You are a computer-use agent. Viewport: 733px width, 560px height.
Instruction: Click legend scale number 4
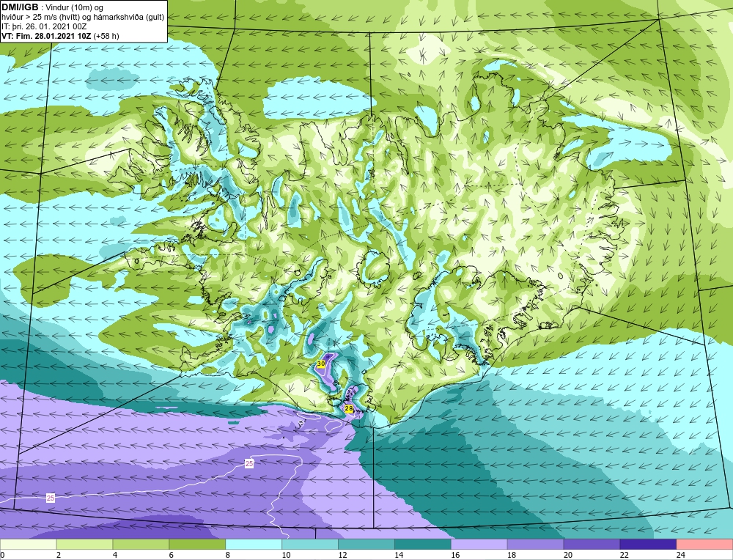click(115, 555)
